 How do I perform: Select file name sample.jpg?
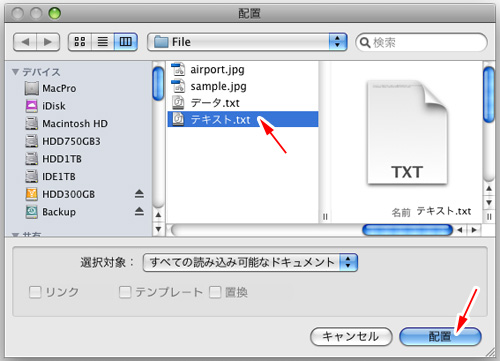[218, 86]
